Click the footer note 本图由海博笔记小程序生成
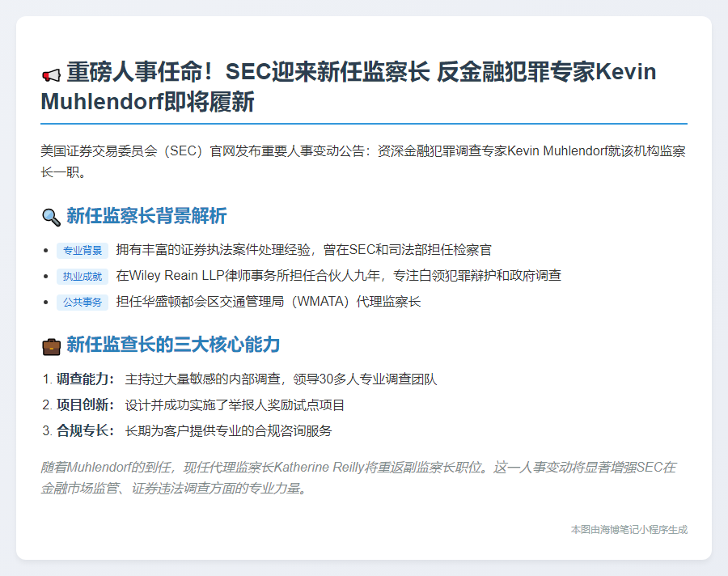Viewport: 728px width, 576px height. pyautogui.click(x=629, y=530)
